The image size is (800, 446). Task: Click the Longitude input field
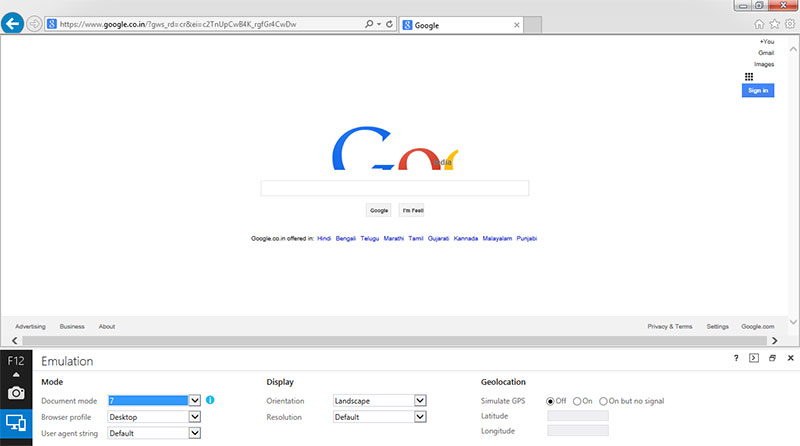[x=578, y=431]
